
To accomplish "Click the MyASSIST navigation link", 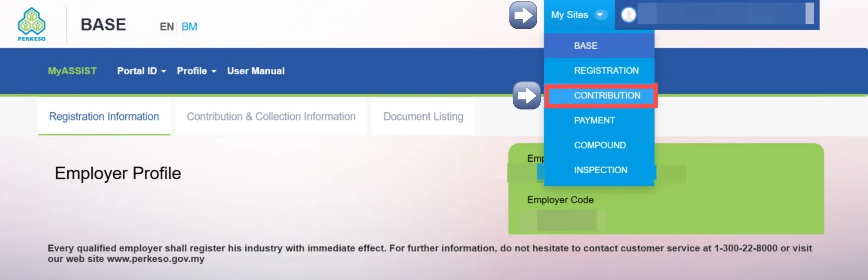I will [x=72, y=71].
